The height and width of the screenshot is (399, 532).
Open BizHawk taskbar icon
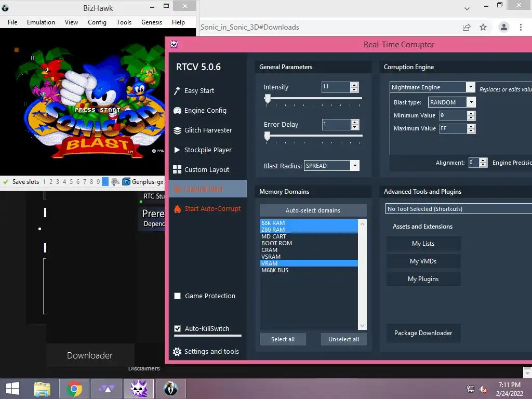click(x=170, y=389)
